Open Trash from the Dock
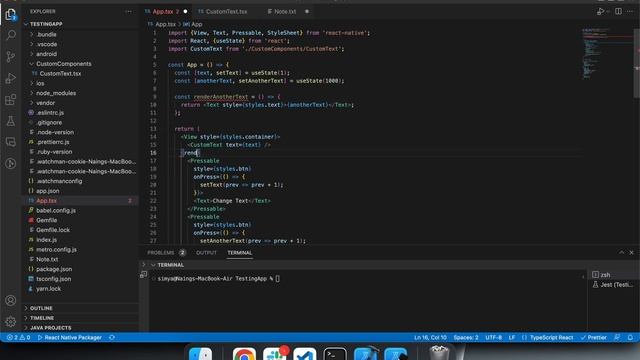640x360 pixels. tap(439, 353)
